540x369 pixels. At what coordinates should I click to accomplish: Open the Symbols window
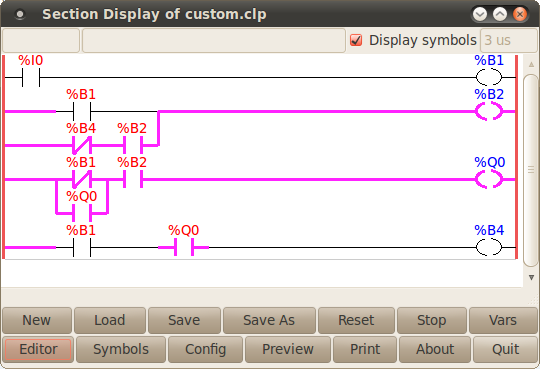tap(121, 349)
